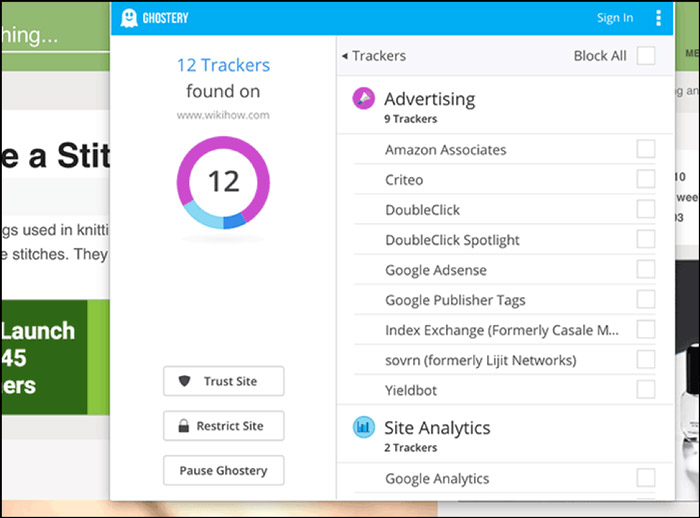Open the three-dot kebab menu
The height and width of the screenshot is (518, 700).
tap(658, 18)
